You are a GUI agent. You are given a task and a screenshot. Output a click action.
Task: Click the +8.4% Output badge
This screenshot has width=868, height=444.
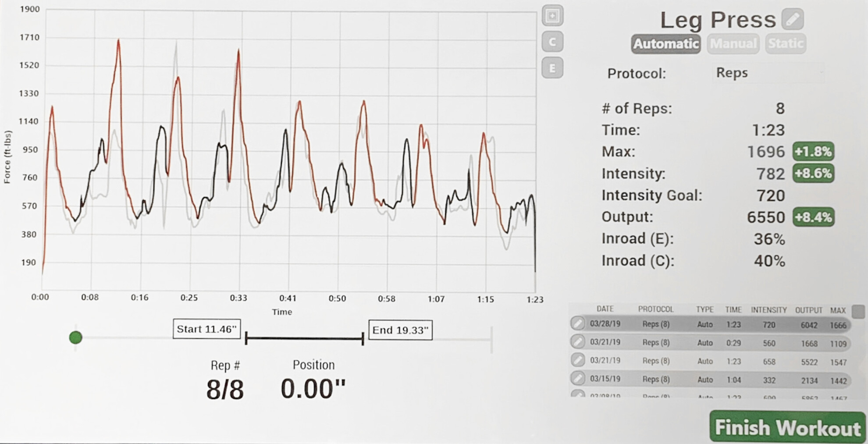813,217
